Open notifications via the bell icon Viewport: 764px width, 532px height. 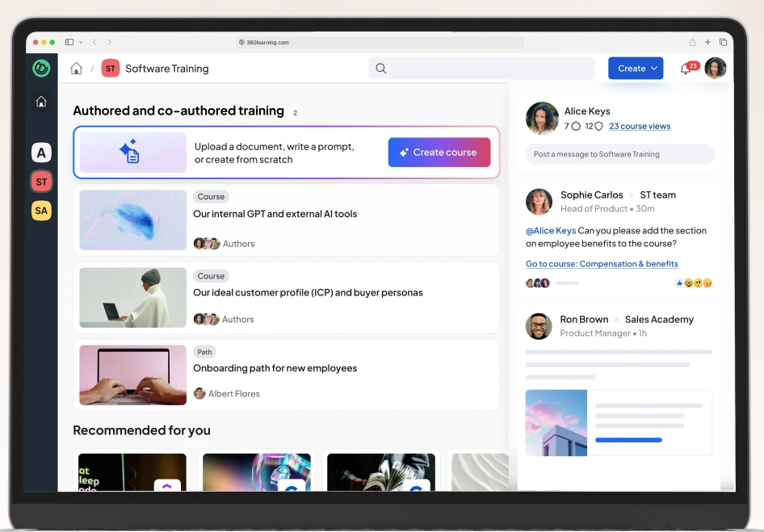(x=683, y=69)
